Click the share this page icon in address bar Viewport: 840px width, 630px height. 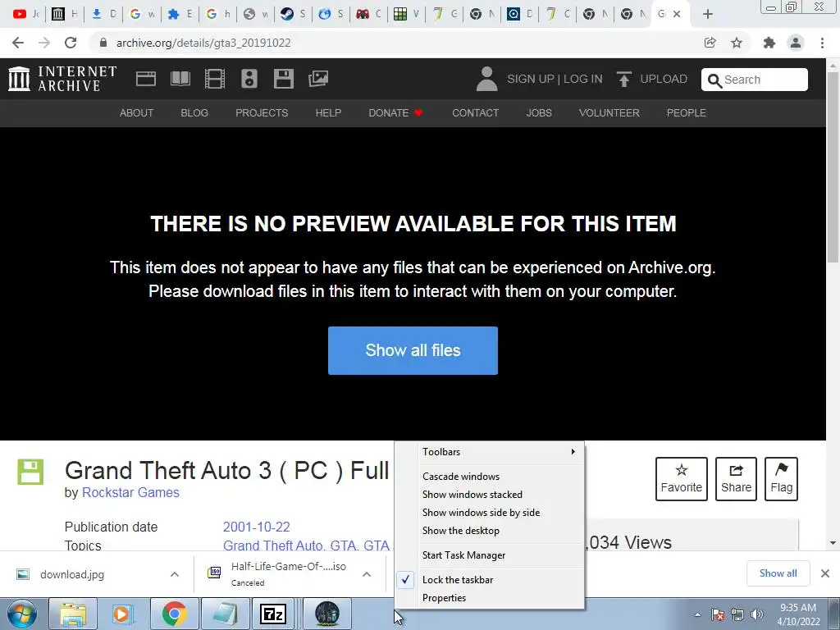710,43
